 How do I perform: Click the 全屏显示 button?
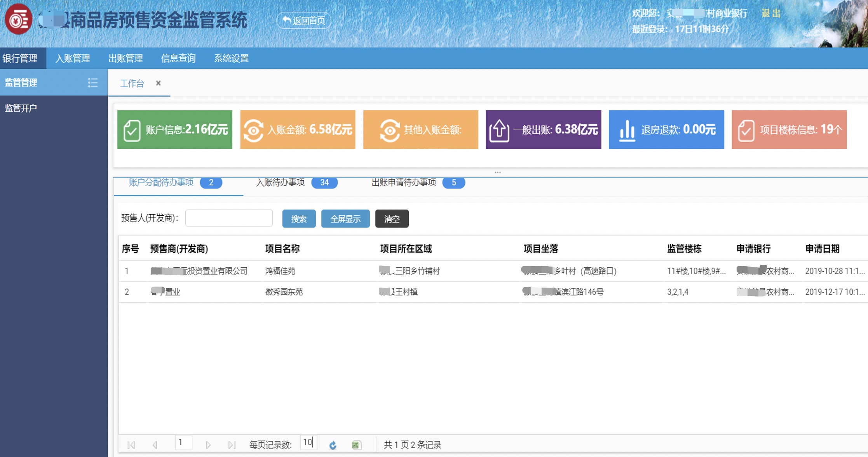pyautogui.click(x=345, y=219)
